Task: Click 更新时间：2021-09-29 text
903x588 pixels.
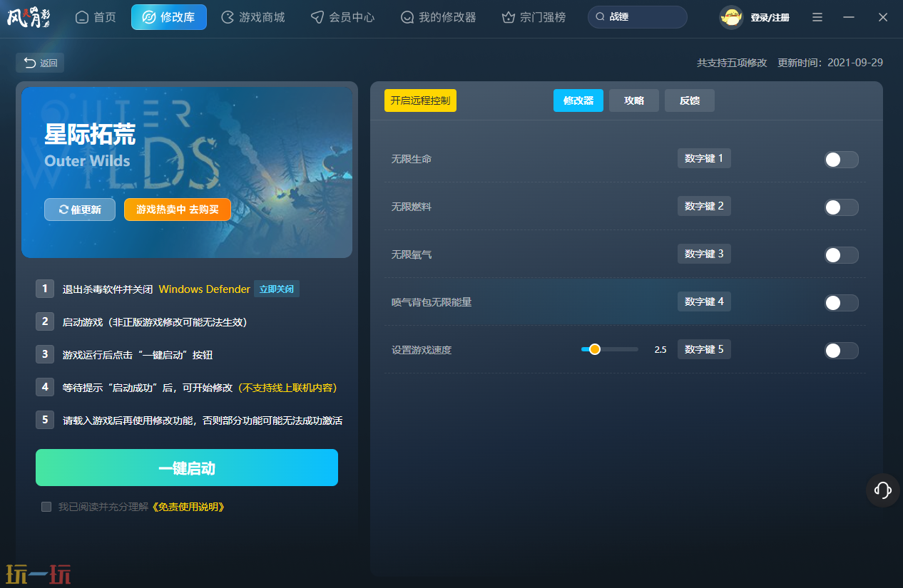Action: coord(830,63)
